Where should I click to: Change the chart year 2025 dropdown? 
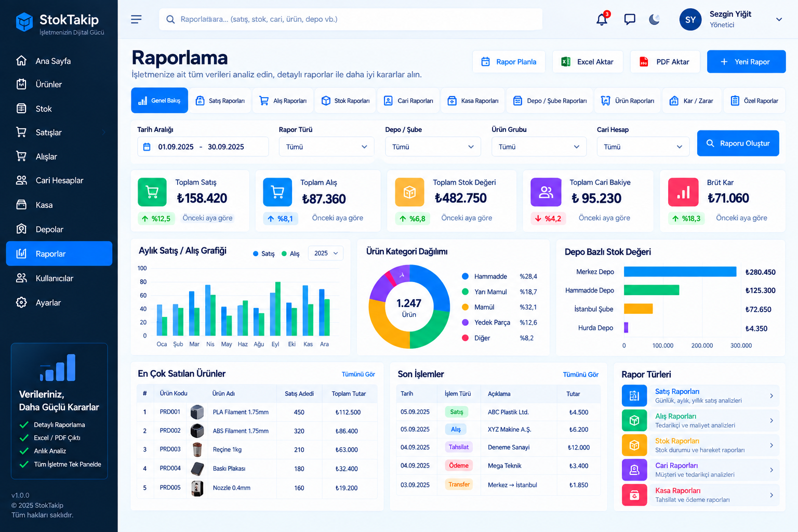[326, 253]
